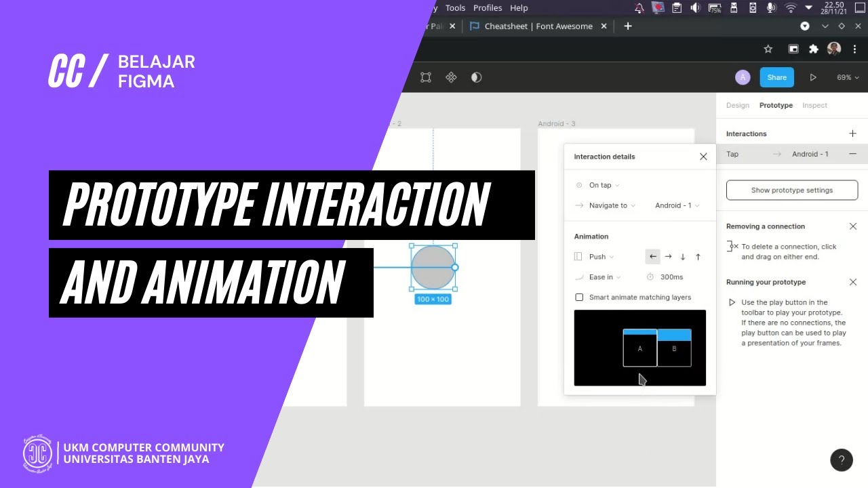Enable Smart animate matching layers checkbox
This screenshot has width=868, height=488.
[x=579, y=298]
